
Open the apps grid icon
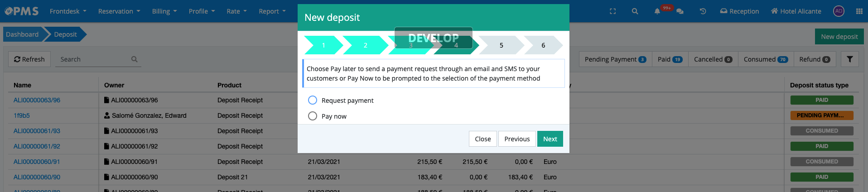pos(859,11)
